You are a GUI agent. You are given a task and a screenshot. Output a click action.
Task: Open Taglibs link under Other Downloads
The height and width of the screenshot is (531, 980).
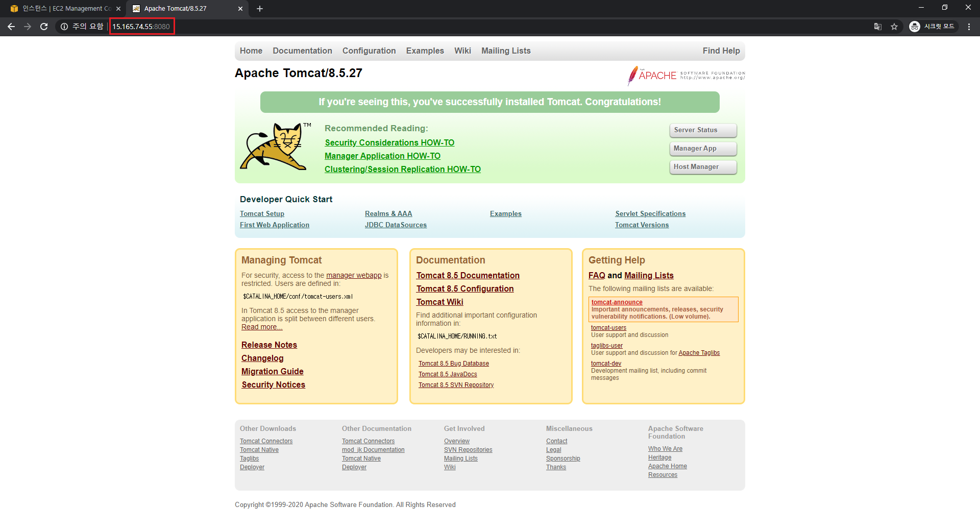click(249, 458)
